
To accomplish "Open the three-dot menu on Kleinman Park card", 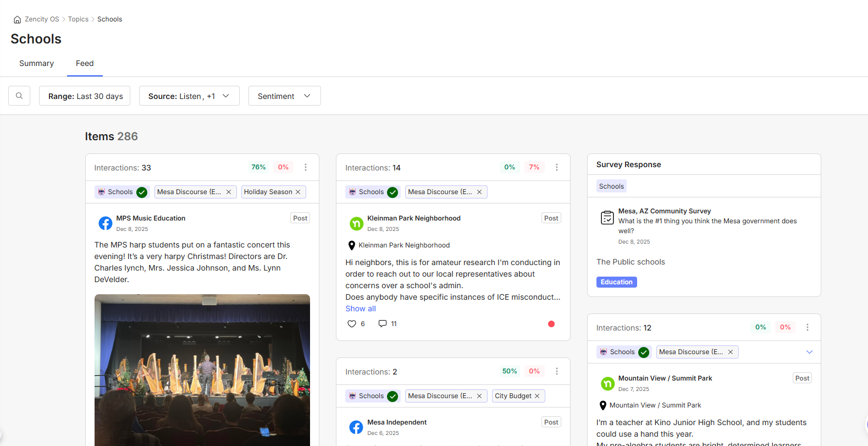I will point(556,167).
